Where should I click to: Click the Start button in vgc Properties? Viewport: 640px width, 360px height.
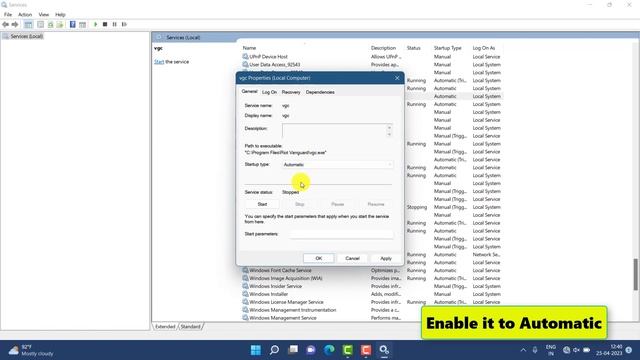click(x=262, y=204)
